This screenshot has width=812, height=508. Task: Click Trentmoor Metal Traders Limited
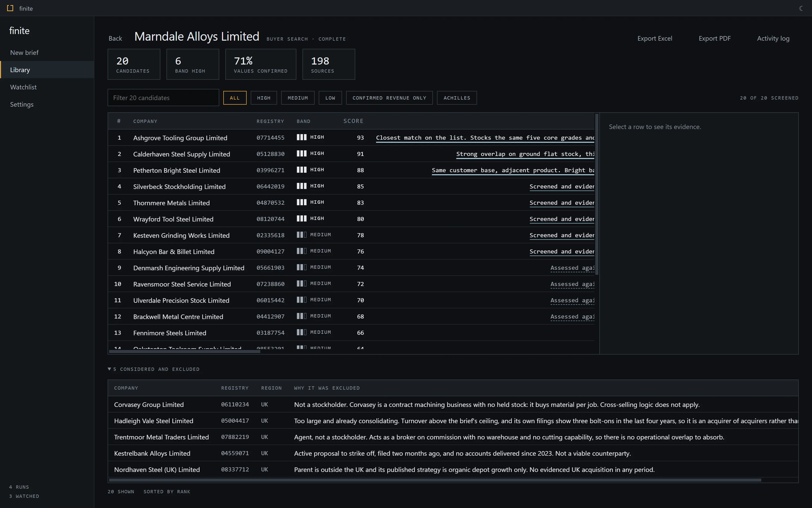(161, 437)
